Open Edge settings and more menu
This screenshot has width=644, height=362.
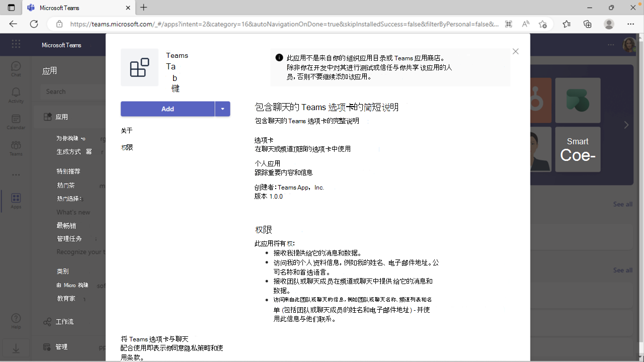point(630,24)
